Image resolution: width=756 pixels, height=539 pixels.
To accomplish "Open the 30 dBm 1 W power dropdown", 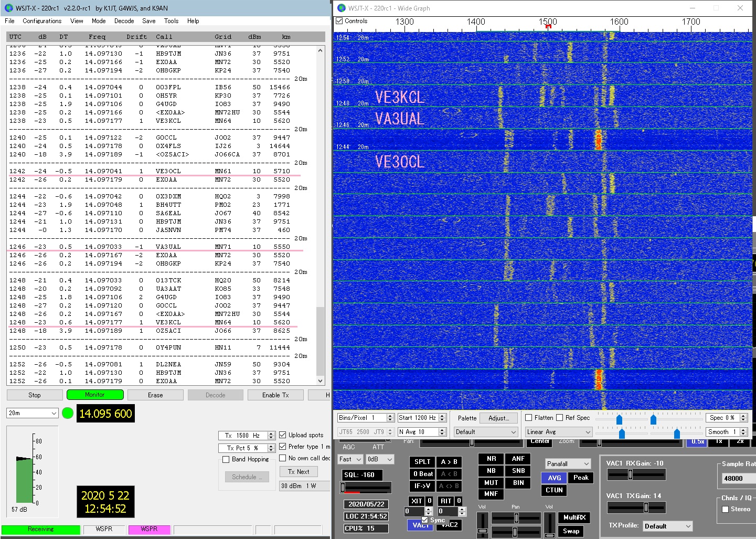I will pyautogui.click(x=304, y=486).
